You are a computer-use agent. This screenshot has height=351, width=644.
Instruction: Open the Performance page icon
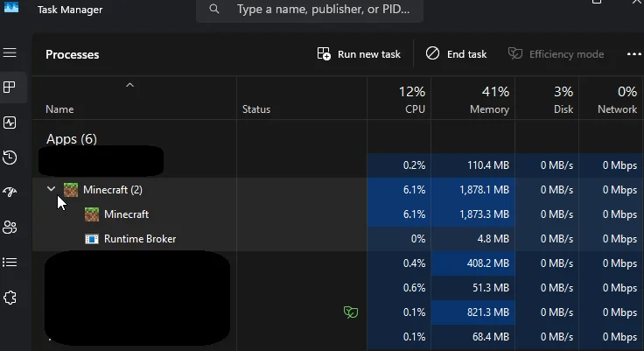[x=10, y=123]
